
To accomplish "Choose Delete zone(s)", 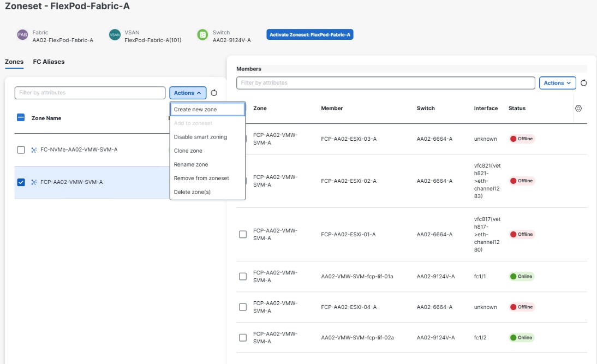I will (x=207, y=192).
